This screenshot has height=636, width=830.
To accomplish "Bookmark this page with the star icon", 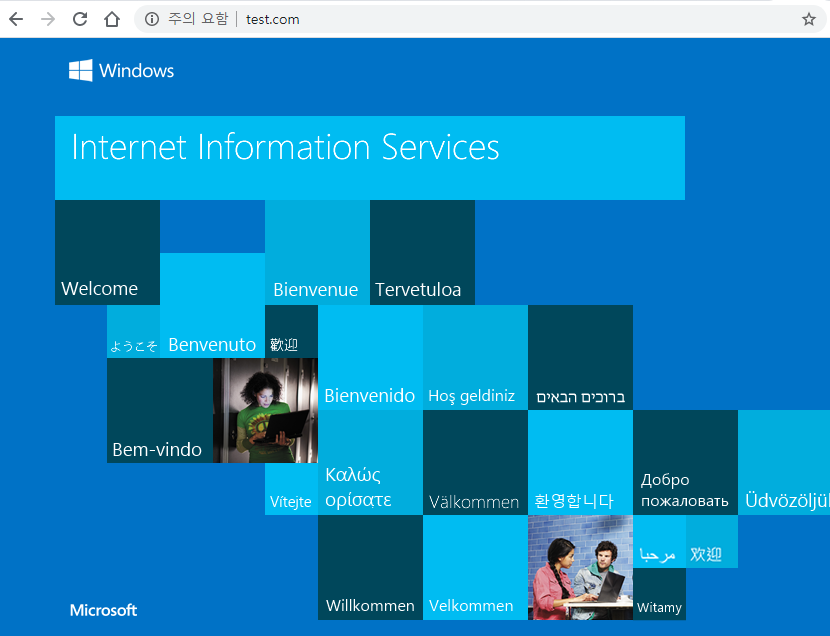I will pyautogui.click(x=808, y=20).
